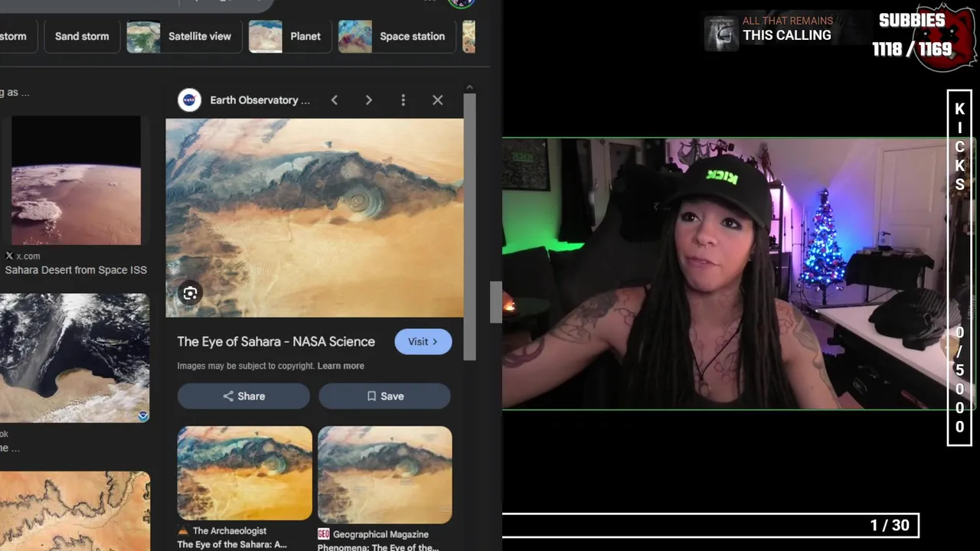Open The Archaeologist related image thumbnail
This screenshot has width=980, height=551.
pos(245,473)
